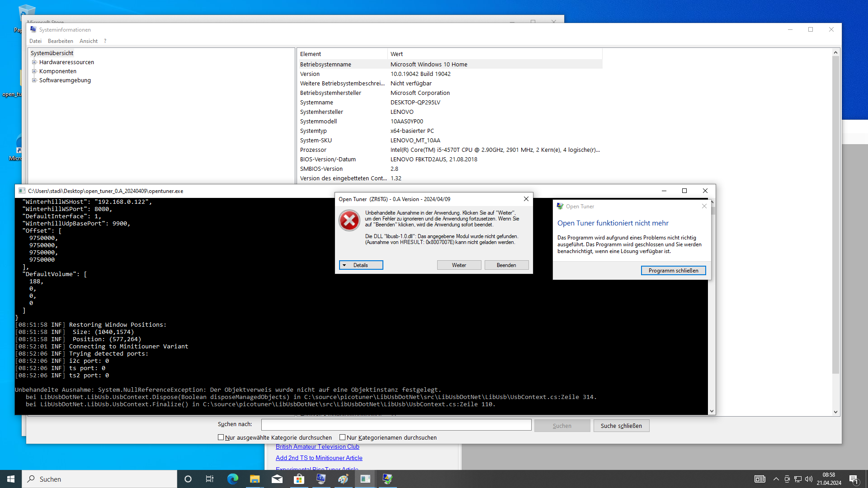
Task: Open the clock and date flyout
Action: pyautogui.click(x=829, y=479)
